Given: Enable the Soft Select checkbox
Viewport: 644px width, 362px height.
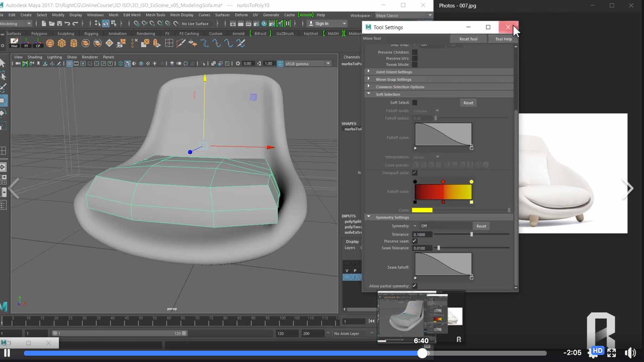Looking at the screenshot, I should (415, 102).
